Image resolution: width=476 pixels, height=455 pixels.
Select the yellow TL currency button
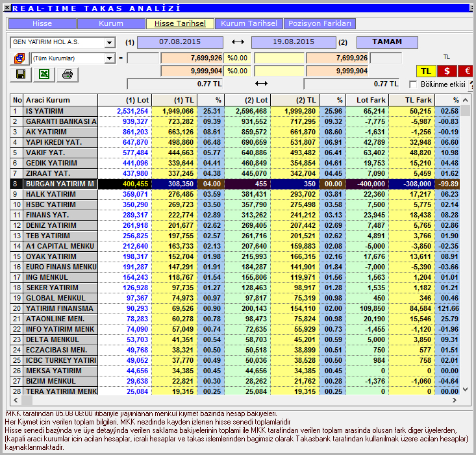click(x=426, y=71)
